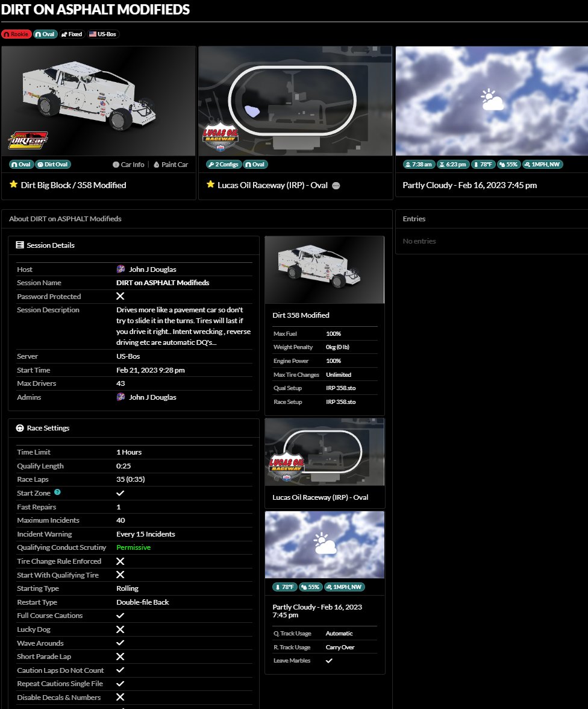Click the DIRTcar logo on car image
588x709 pixels.
tap(28, 140)
